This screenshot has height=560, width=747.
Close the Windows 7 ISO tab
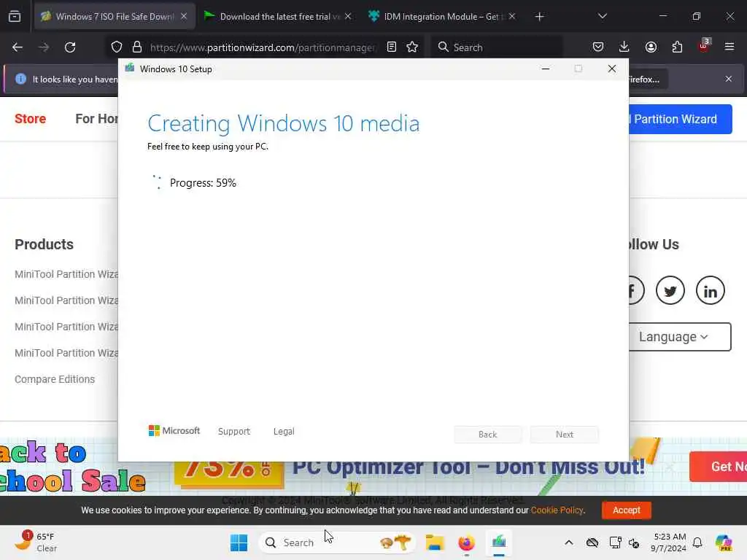pos(184,16)
